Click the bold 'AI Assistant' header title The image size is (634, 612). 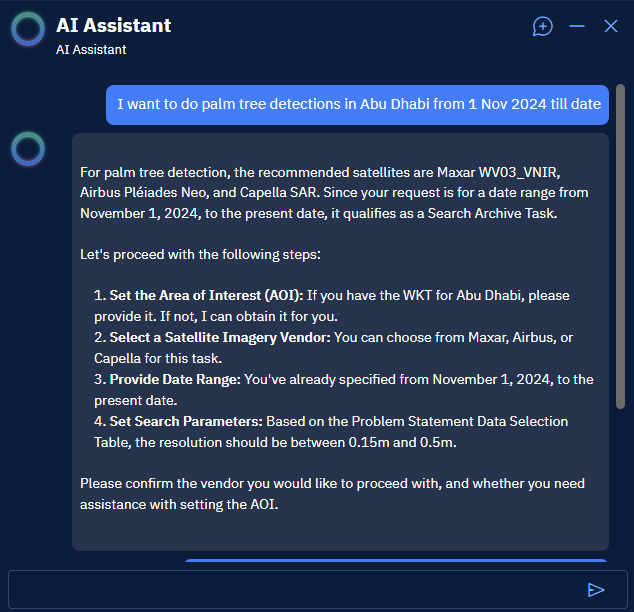(113, 26)
